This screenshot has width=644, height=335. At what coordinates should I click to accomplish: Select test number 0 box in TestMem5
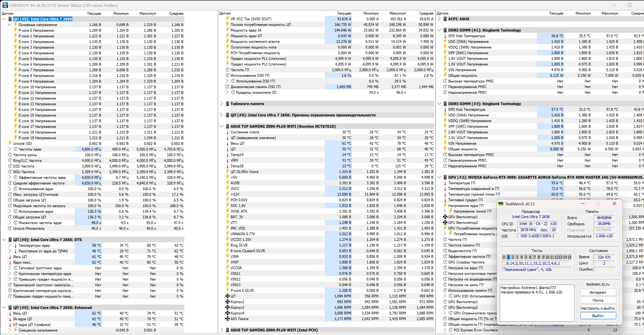(504, 257)
